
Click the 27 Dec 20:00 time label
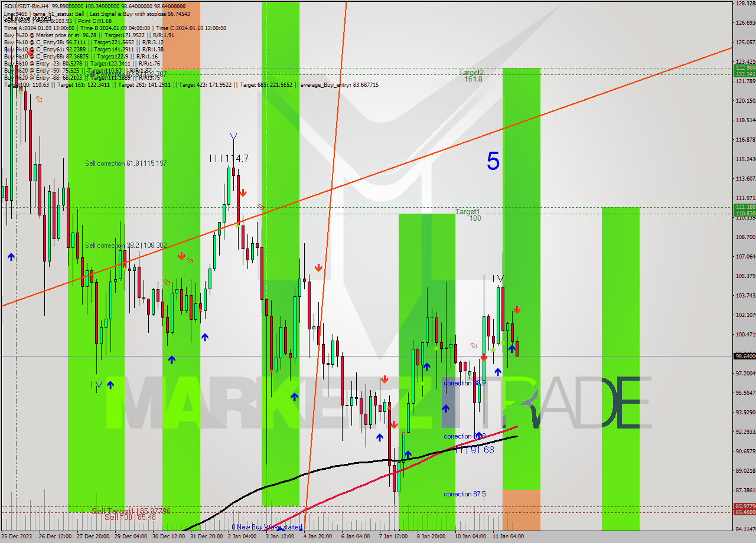[x=93, y=536]
